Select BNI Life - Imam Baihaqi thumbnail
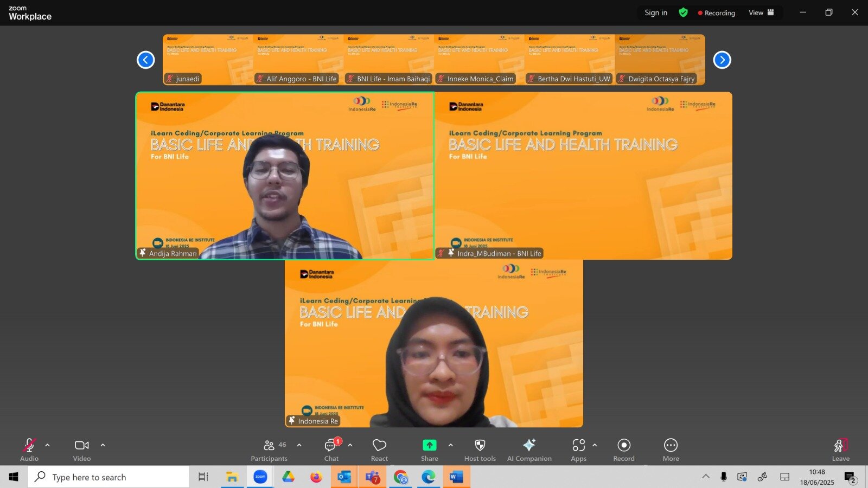 [389, 60]
